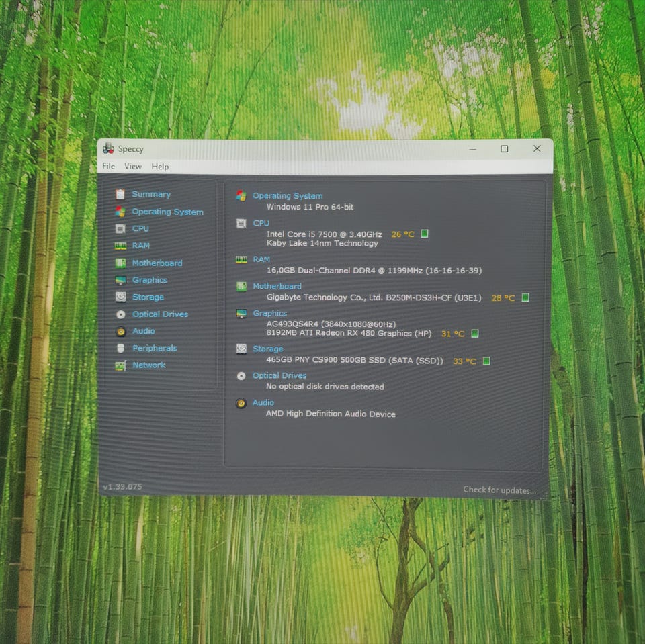The width and height of the screenshot is (645, 644).
Task: Click the graphics temperature 31 °C value
Action: point(452,334)
